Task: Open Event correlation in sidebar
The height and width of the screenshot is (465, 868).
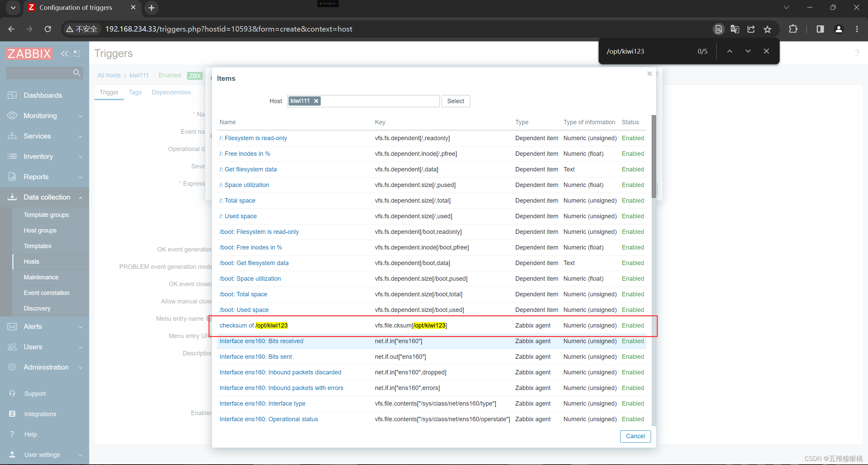Action: click(46, 293)
